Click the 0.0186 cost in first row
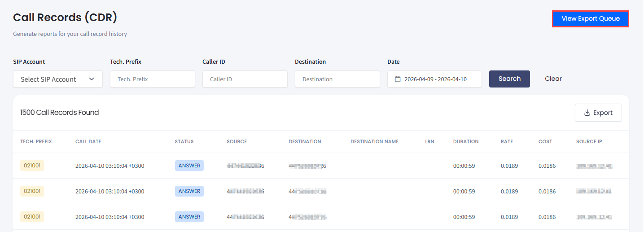The width and height of the screenshot is (644, 232). [547, 166]
